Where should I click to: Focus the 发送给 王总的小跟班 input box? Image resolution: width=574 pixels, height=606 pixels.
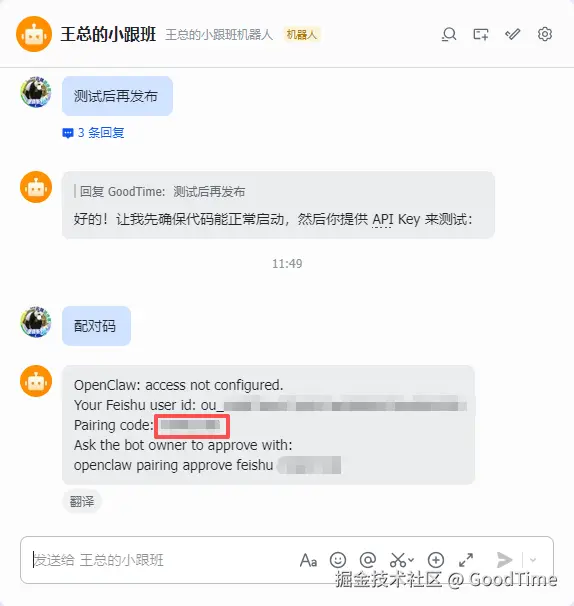pos(162,560)
